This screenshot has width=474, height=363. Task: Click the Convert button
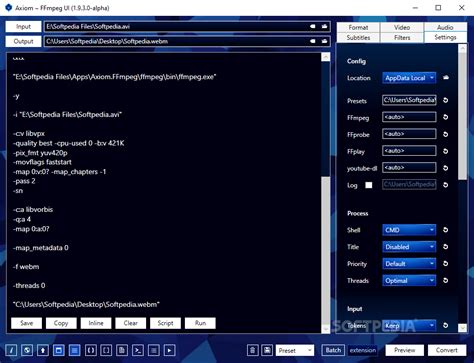coord(447,350)
